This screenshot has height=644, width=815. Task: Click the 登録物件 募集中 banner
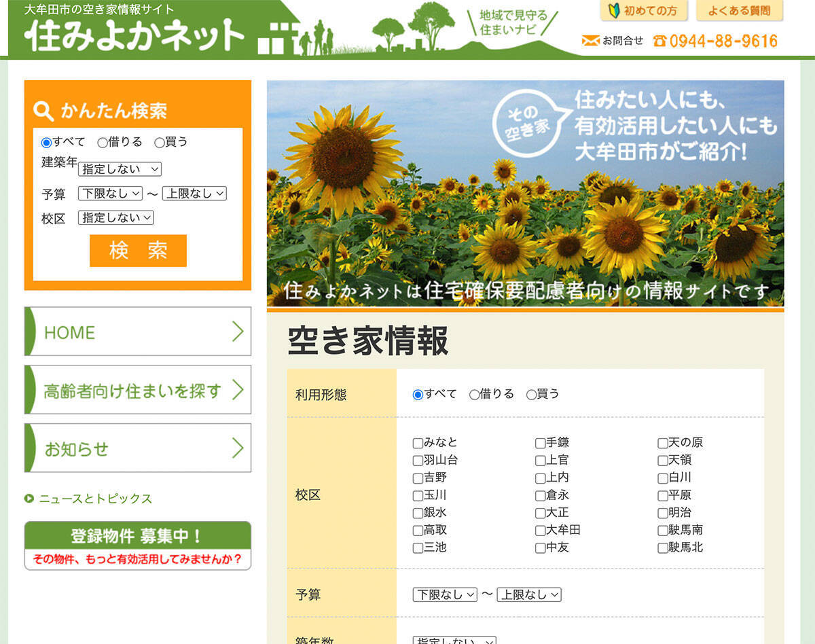point(137,545)
